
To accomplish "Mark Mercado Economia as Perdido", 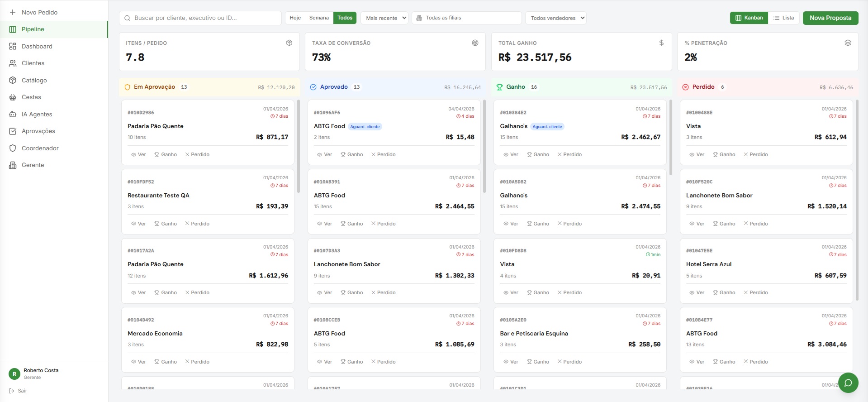I will [197, 362].
